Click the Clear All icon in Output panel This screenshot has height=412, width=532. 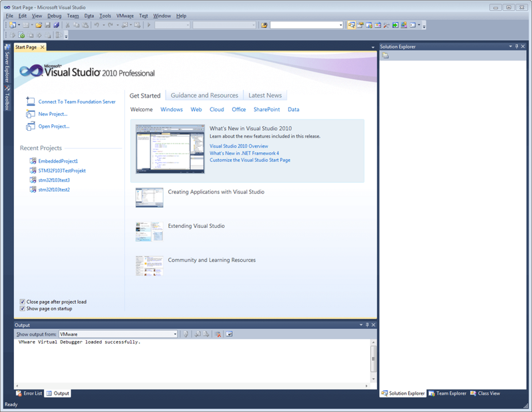[x=217, y=334]
